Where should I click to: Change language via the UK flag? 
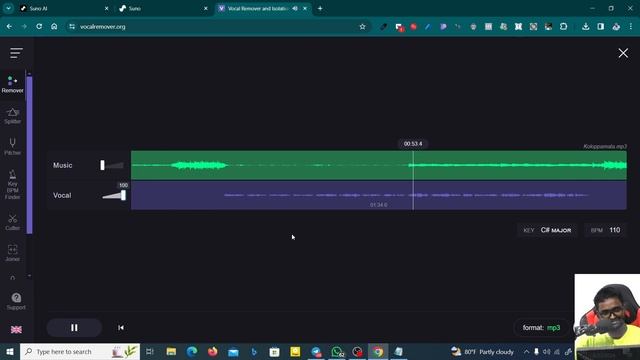[16, 329]
